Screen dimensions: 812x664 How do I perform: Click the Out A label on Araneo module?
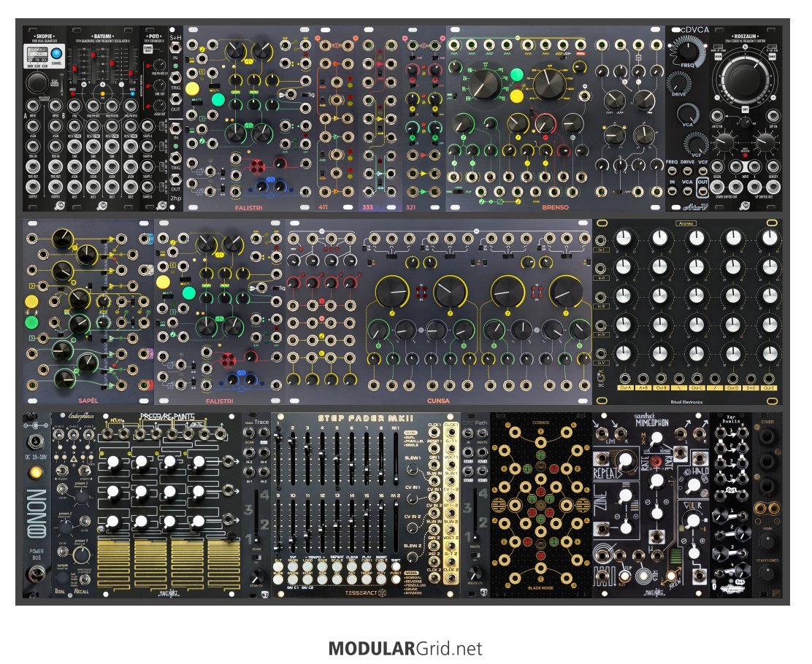625,387
